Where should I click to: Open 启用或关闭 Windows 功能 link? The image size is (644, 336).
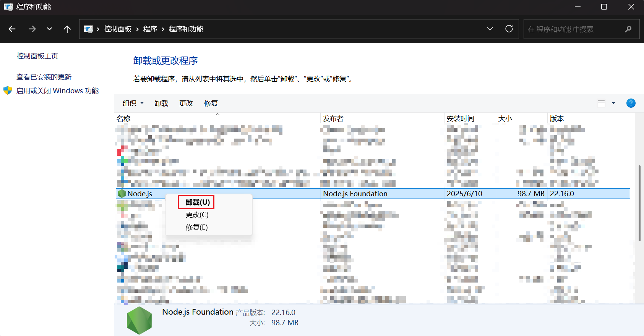pos(57,91)
